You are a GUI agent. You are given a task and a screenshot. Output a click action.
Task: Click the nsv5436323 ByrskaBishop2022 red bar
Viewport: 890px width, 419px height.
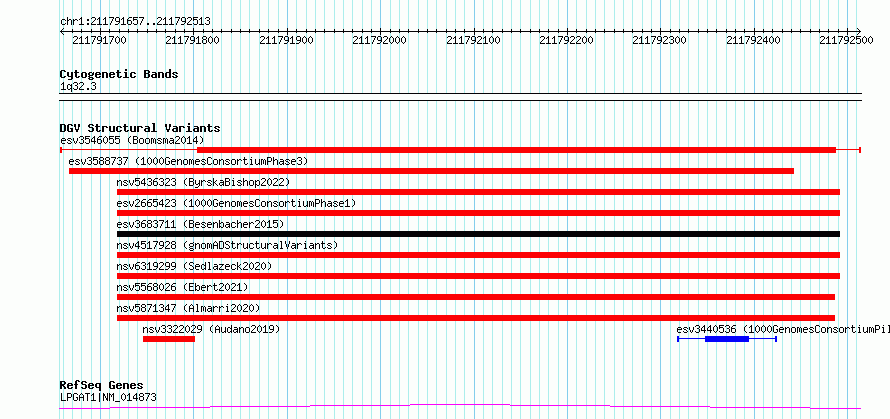tap(478, 192)
